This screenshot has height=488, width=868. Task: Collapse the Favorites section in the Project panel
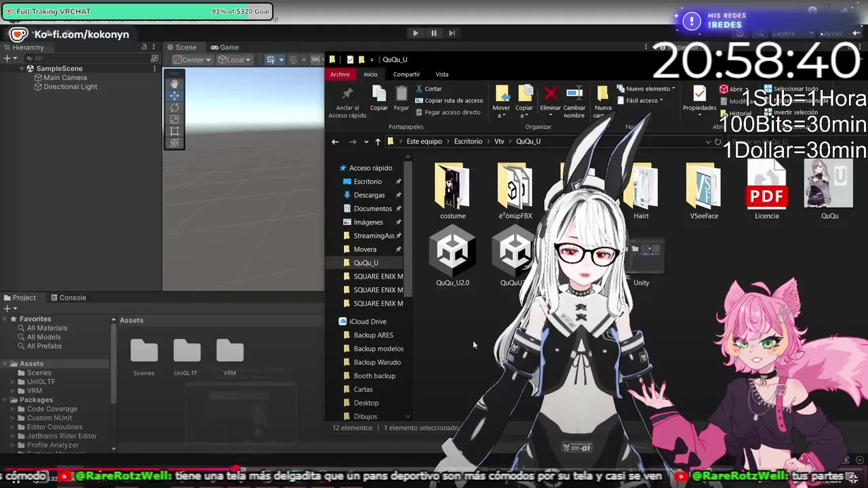pos(5,319)
